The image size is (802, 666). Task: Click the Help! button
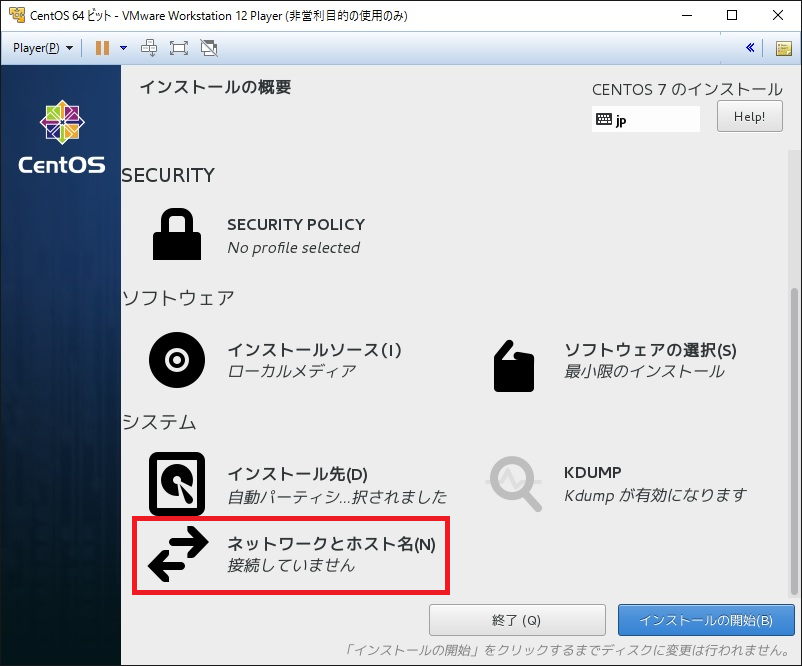pyautogui.click(x=749, y=116)
